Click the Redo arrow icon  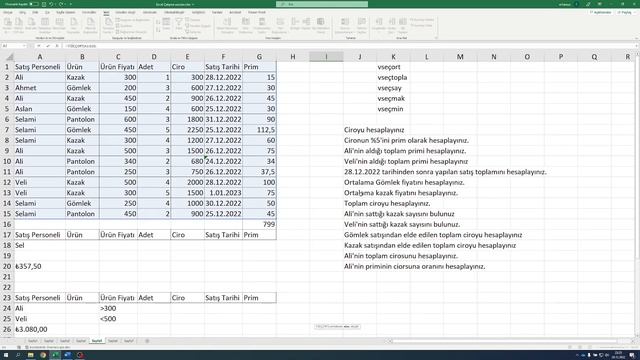coord(61,4)
